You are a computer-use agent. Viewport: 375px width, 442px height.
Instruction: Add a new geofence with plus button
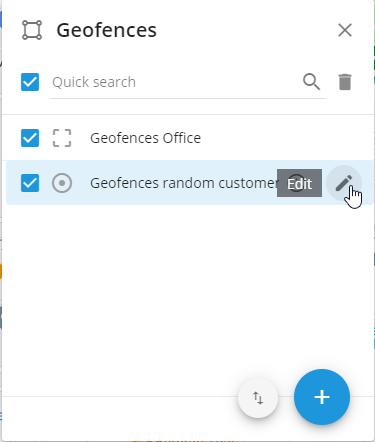pos(322,397)
